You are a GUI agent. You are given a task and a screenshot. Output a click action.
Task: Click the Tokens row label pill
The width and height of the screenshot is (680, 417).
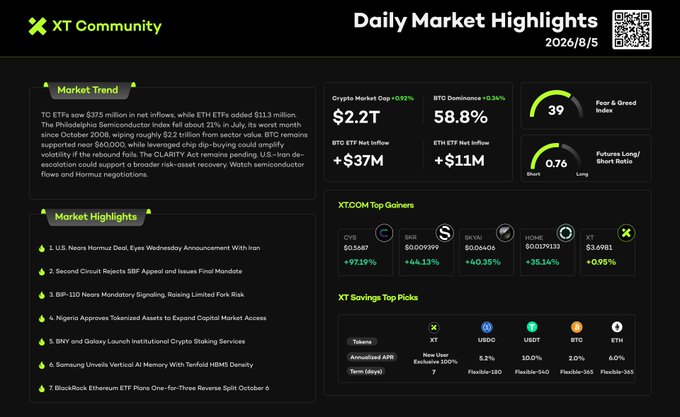click(x=362, y=342)
